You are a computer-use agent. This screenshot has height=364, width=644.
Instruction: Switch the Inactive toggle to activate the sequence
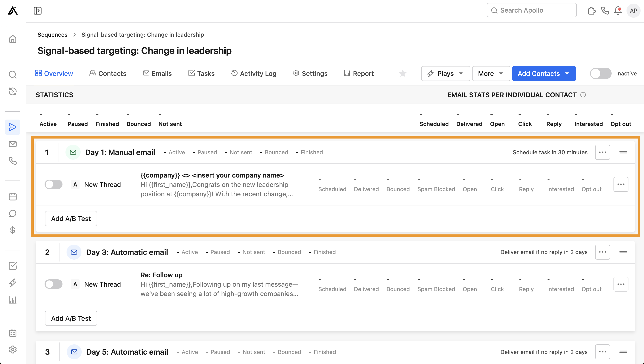coord(600,73)
